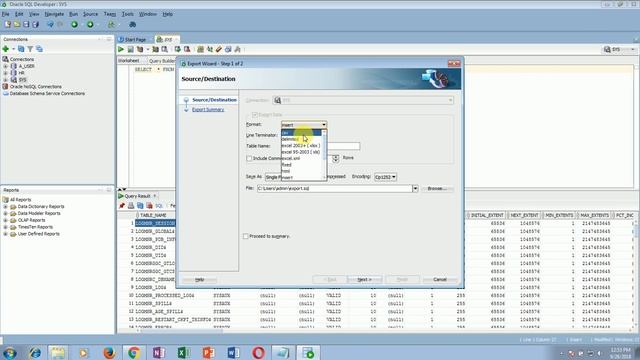Viewport: 640px width, 360px height.
Task: Select the Query Result tab
Action: click(x=137, y=196)
